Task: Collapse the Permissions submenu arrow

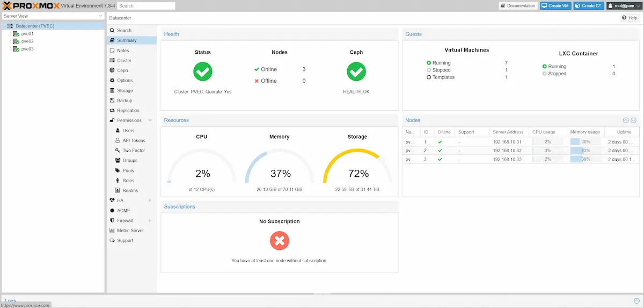Action: [x=150, y=120]
